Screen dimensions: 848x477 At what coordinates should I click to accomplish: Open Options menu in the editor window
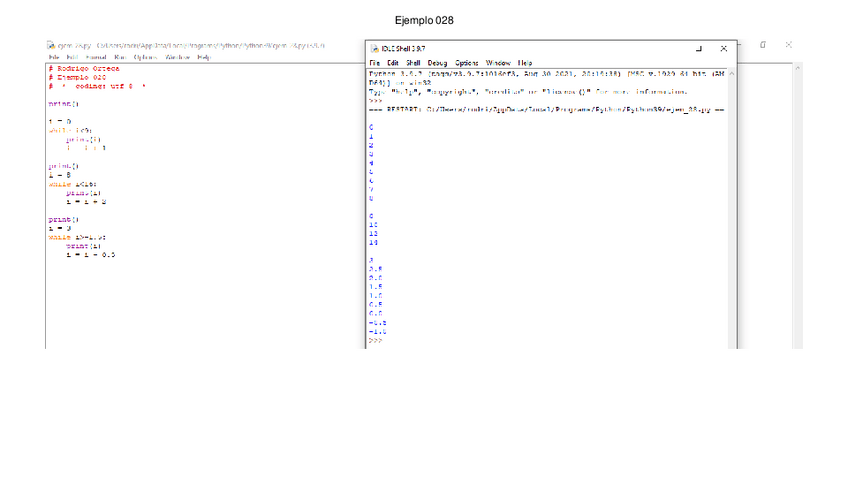click(145, 57)
